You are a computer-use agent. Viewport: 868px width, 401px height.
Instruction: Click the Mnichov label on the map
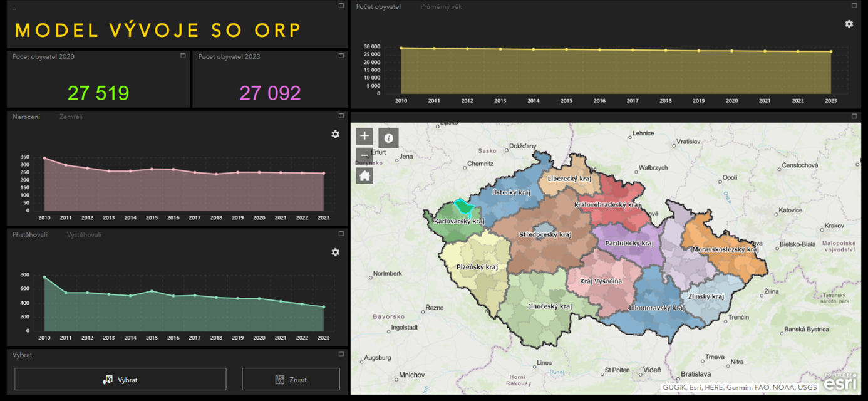411,375
